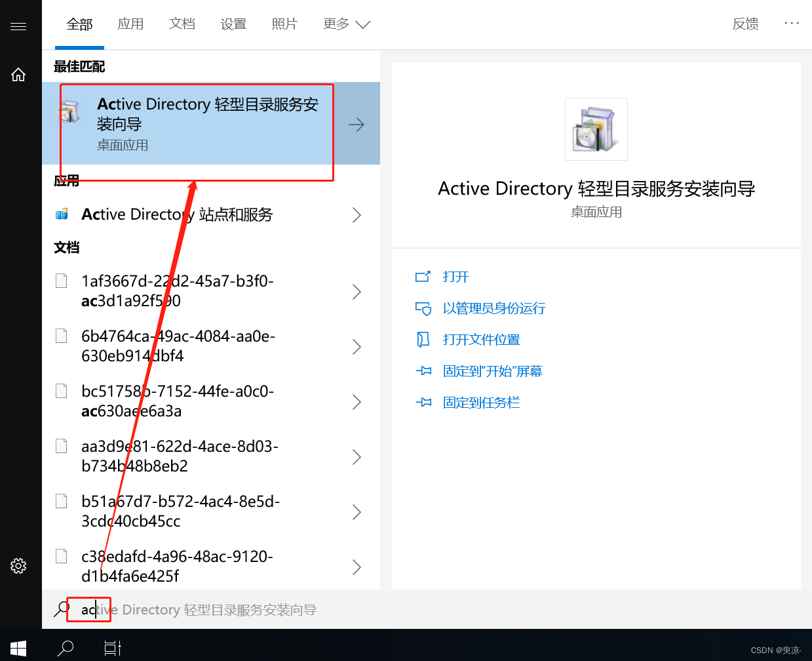This screenshot has height=661, width=812.
Task: Choose 以管理员身份运行
Action: [494, 308]
